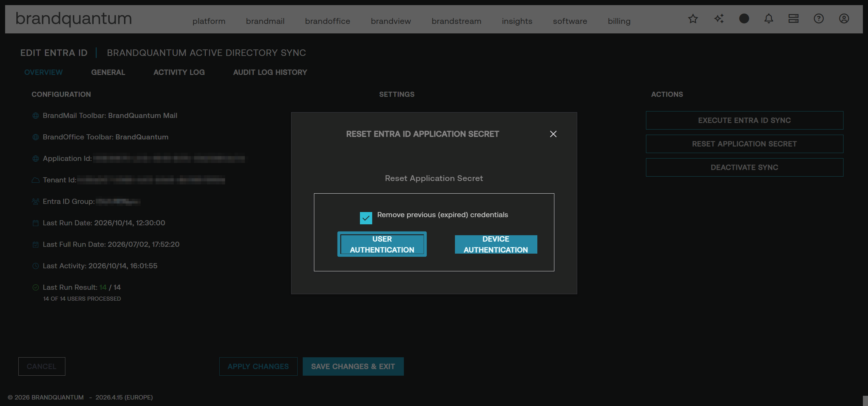Click the brandquantum logo
868x406 pixels.
(74, 19)
